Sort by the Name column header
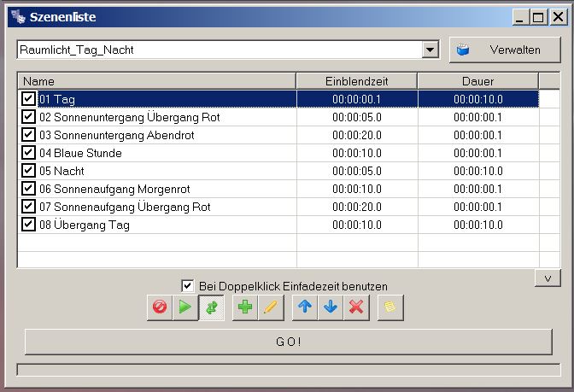Viewport: 574px width, 392px height. coord(156,81)
